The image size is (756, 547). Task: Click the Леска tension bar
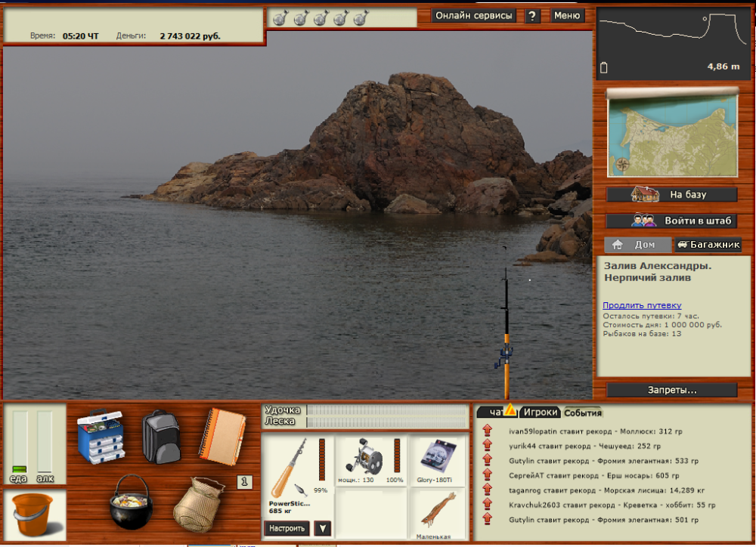coord(386,422)
